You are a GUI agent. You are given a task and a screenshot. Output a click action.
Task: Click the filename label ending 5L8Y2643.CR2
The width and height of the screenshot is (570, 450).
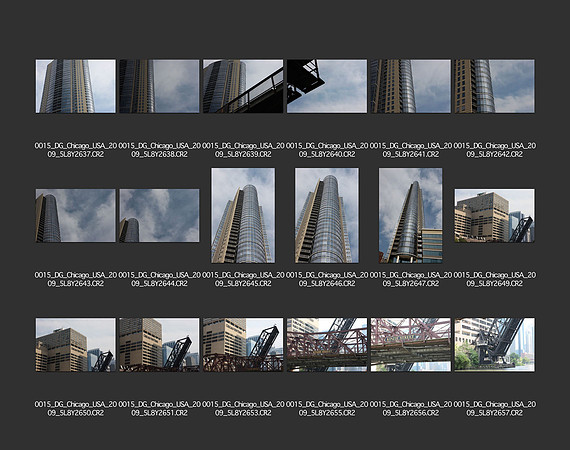point(76,279)
